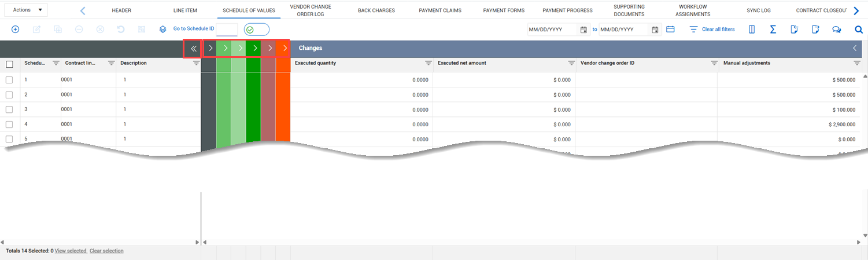
Task: Click the edit pencil icon in toolbar
Action: (x=36, y=29)
